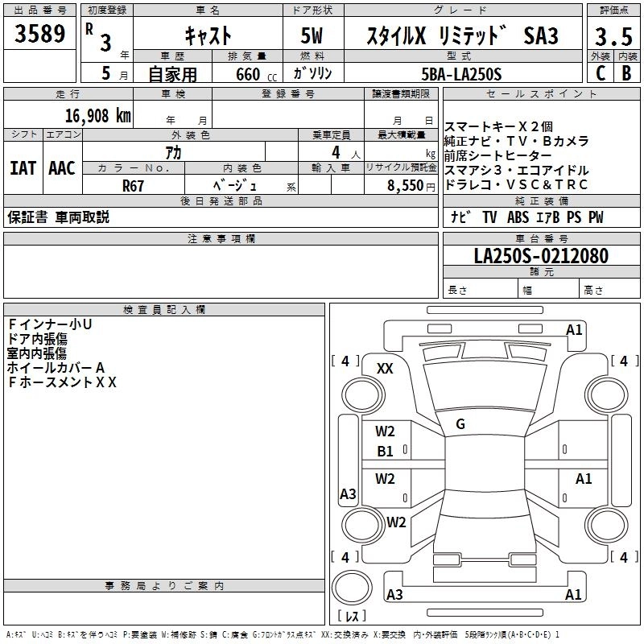This screenshot has width=644, height=644.
Task: Click door type value 5W
Action: coord(312,35)
